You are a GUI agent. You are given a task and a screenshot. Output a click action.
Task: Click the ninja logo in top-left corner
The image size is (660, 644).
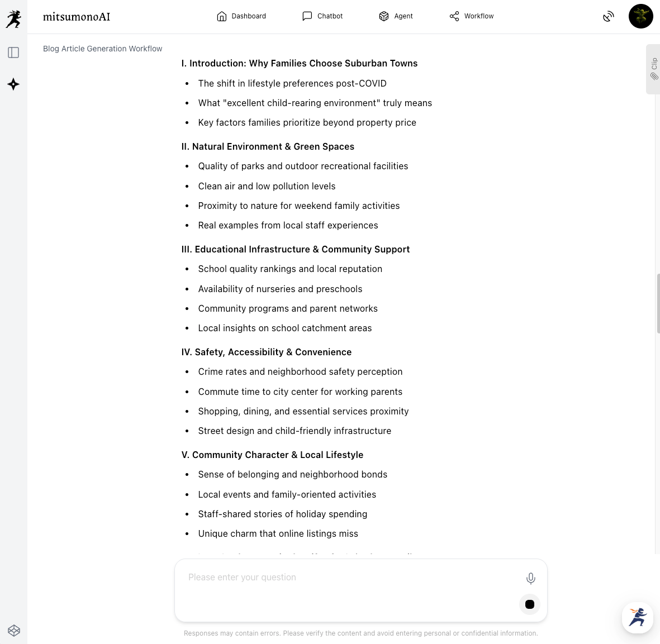pyautogui.click(x=13, y=18)
